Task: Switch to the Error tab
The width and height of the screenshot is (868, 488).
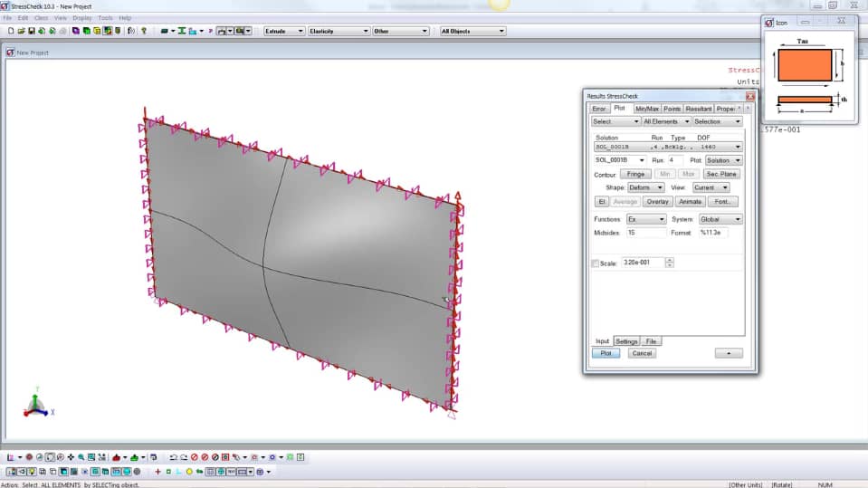Action: point(599,109)
